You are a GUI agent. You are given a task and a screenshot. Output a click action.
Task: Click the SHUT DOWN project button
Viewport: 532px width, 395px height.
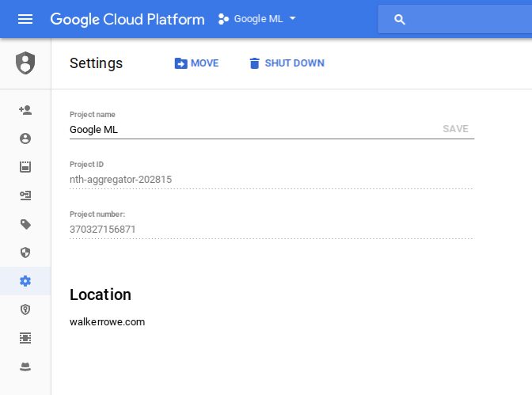[x=286, y=63]
